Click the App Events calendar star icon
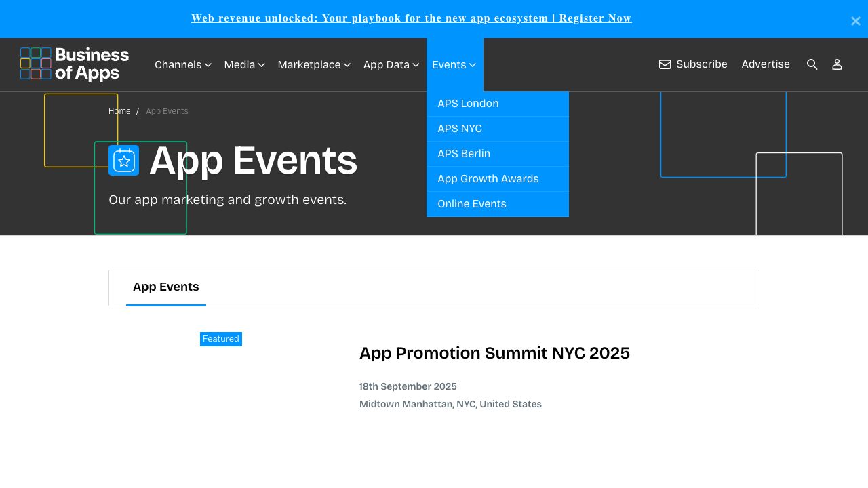 [x=123, y=161]
